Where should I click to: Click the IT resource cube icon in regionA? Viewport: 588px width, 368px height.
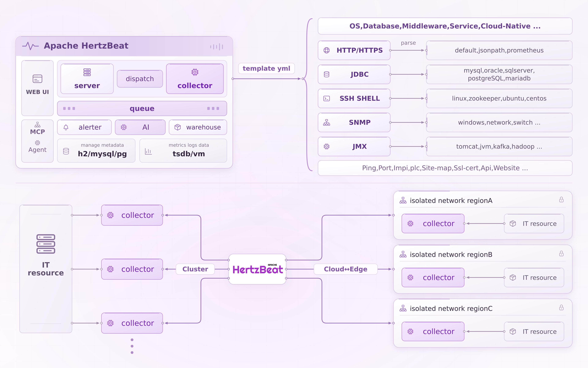513,223
